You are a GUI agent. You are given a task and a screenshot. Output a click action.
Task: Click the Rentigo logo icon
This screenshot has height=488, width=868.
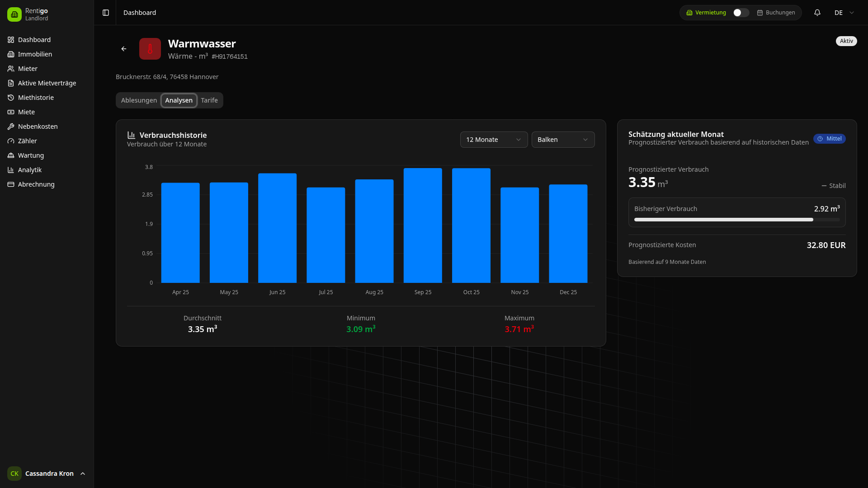[14, 14]
